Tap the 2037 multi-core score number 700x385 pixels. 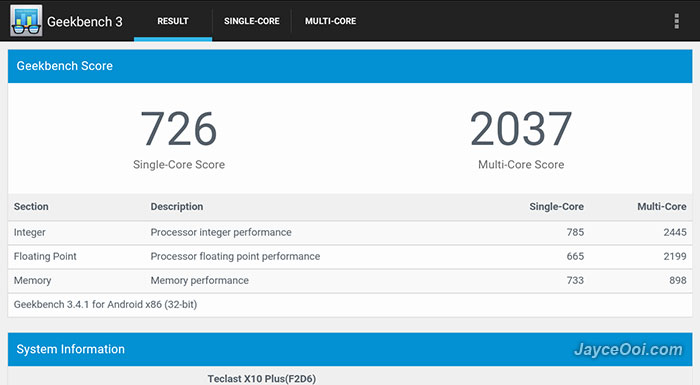click(x=521, y=129)
